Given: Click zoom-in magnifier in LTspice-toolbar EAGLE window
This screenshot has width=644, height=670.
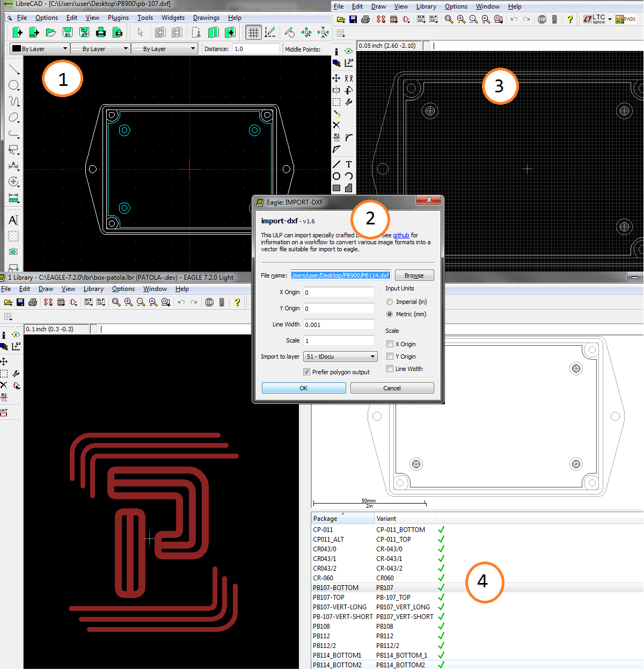Looking at the screenshot, I should coord(461,19).
